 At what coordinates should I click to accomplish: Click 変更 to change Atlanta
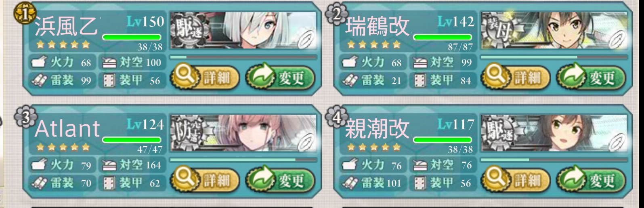pyautogui.click(x=280, y=180)
